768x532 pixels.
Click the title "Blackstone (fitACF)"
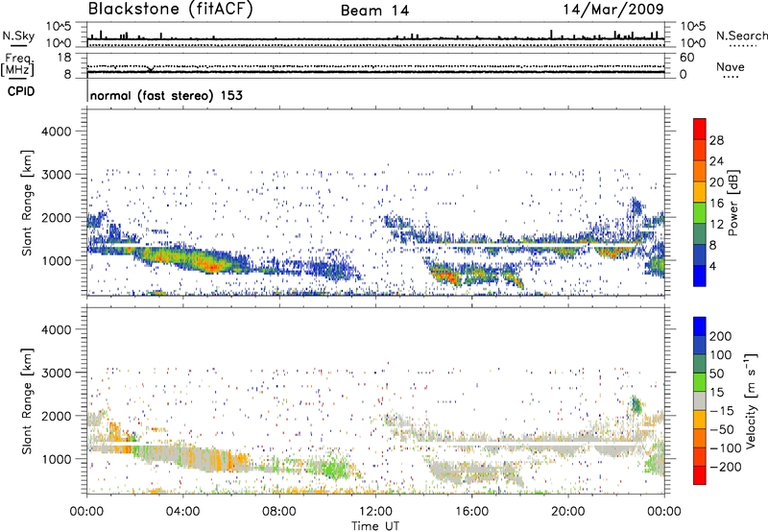point(171,10)
